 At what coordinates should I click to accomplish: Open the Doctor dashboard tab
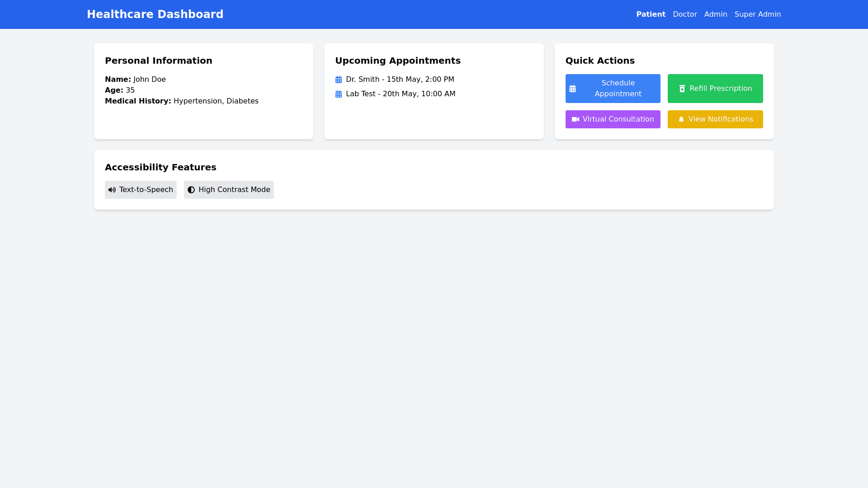[x=684, y=14]
